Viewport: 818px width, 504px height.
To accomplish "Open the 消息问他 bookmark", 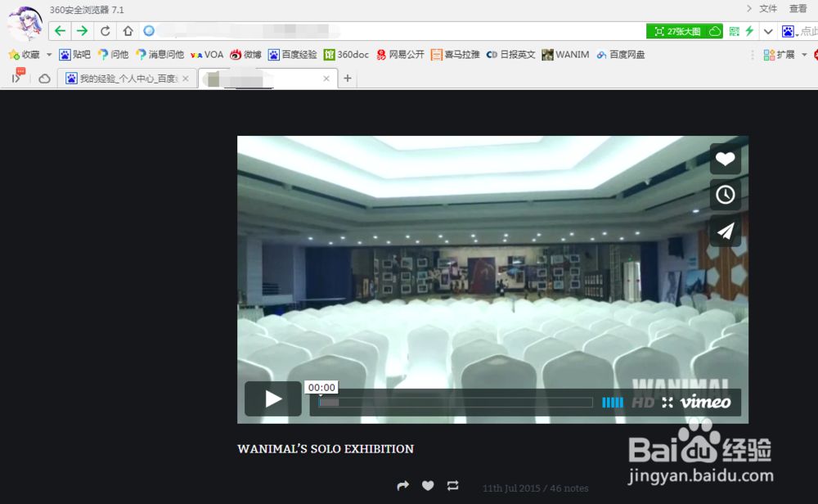I will point(160,55).
